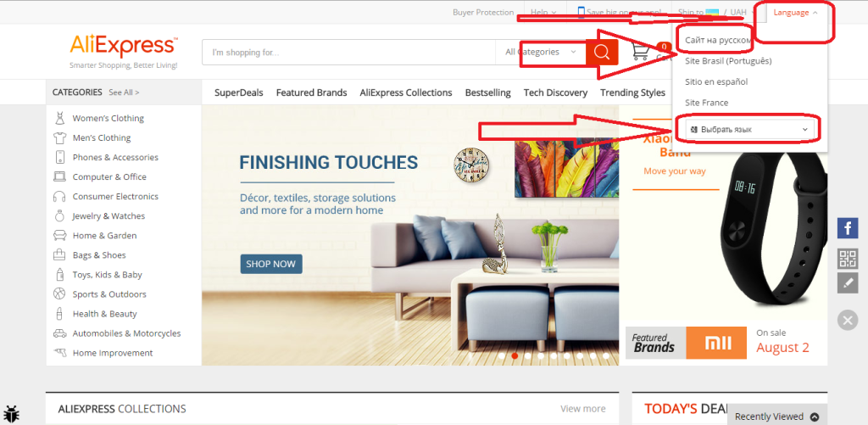868x425 pixels.
Task: Select the active orange carousel dot
Action: (515, 355)
